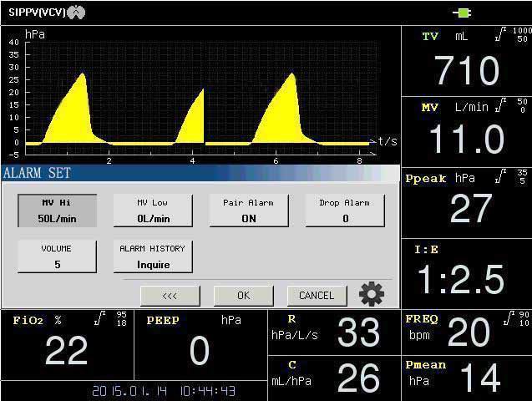This screenshot has height=401, width=532.
Task: Click the lungs icon beside SIPPV(VCV)
Action: click(x=76, y=13)
